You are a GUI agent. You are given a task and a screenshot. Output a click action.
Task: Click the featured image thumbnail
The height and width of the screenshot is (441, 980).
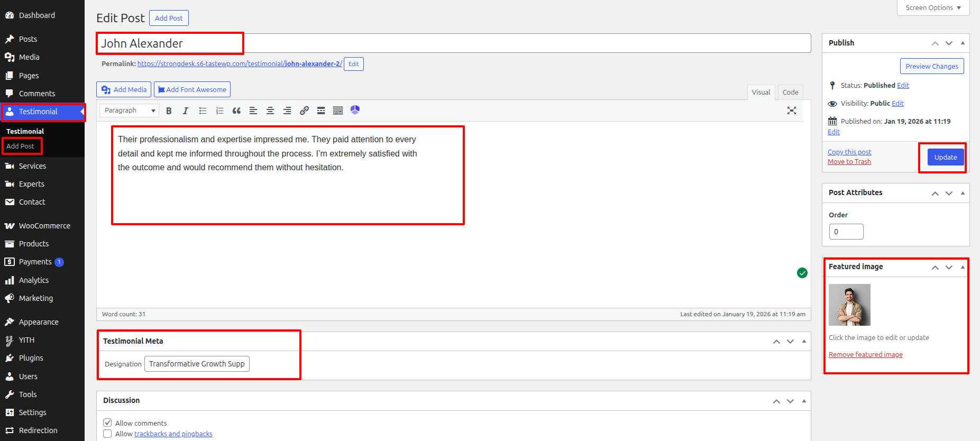point(849,305)
